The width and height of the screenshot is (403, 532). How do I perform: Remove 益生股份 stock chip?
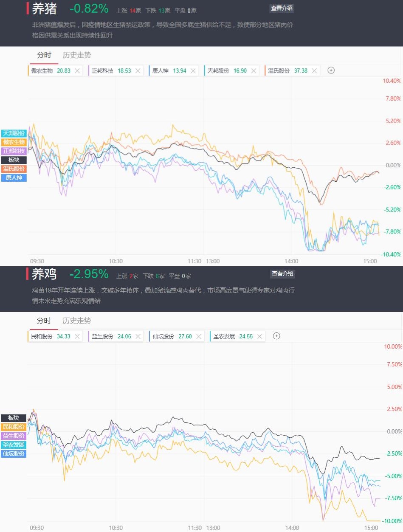(x=138, y=337)
